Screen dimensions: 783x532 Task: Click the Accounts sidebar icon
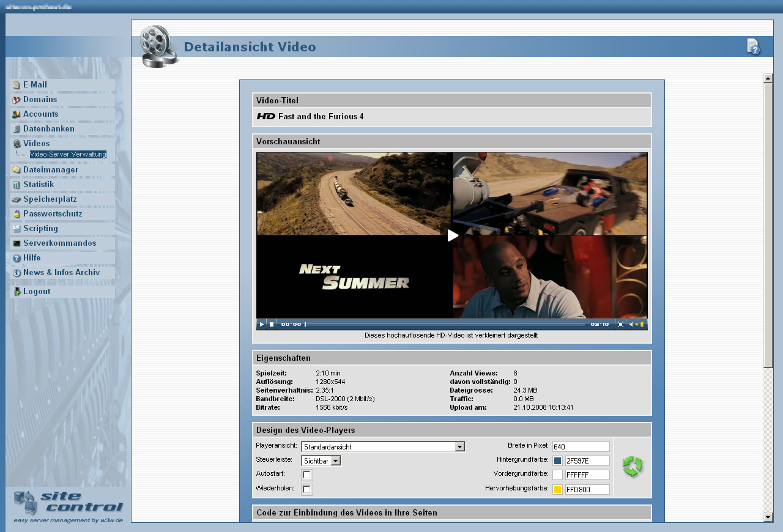click(17, 114)
